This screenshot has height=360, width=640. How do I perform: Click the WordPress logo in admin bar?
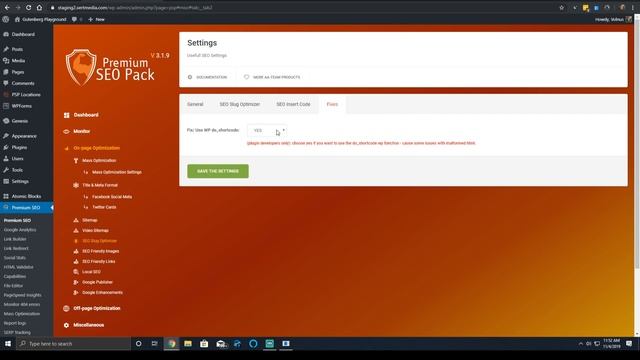(x=6, y=19)
